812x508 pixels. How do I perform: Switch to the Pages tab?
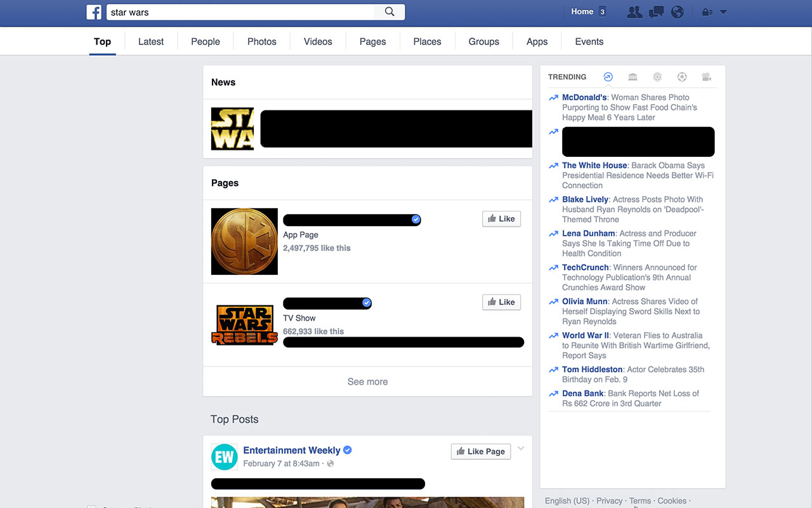[372, 41]
